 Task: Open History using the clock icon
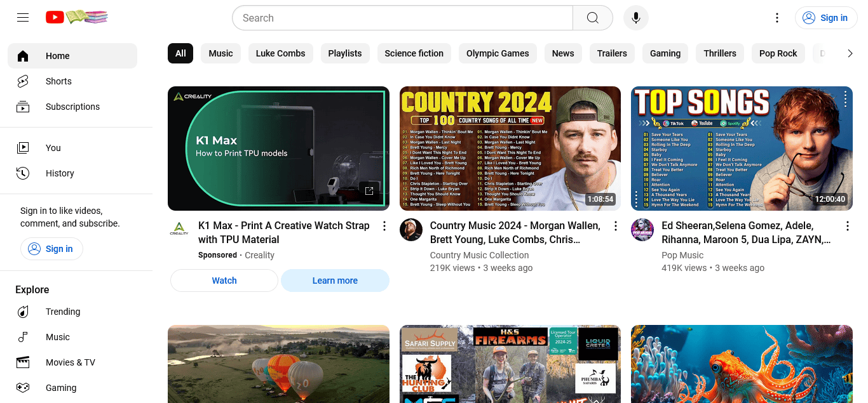23,173
